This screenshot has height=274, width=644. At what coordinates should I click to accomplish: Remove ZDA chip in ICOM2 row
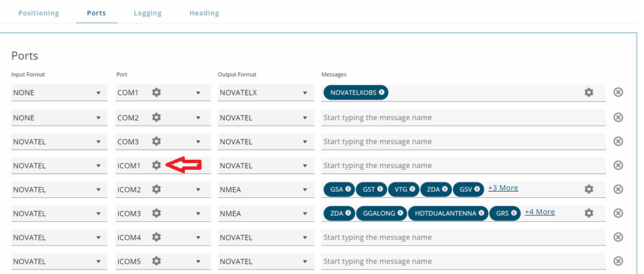pos(445,189)
